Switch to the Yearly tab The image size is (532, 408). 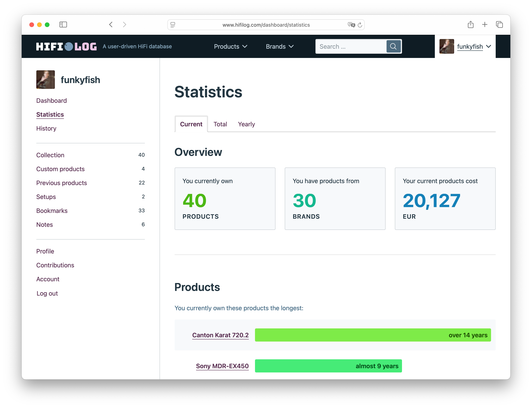pos(246,124)
